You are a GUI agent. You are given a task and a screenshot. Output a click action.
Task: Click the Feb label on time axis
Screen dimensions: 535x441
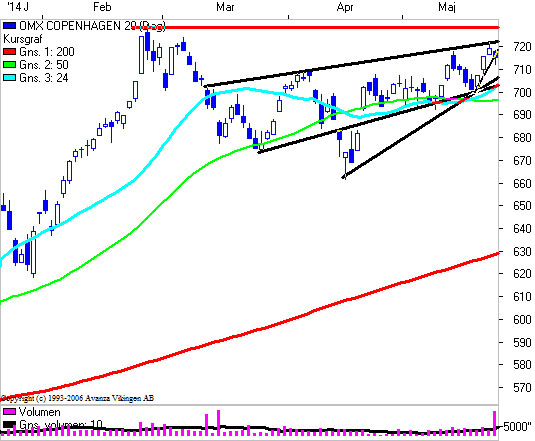pos(102,7)
